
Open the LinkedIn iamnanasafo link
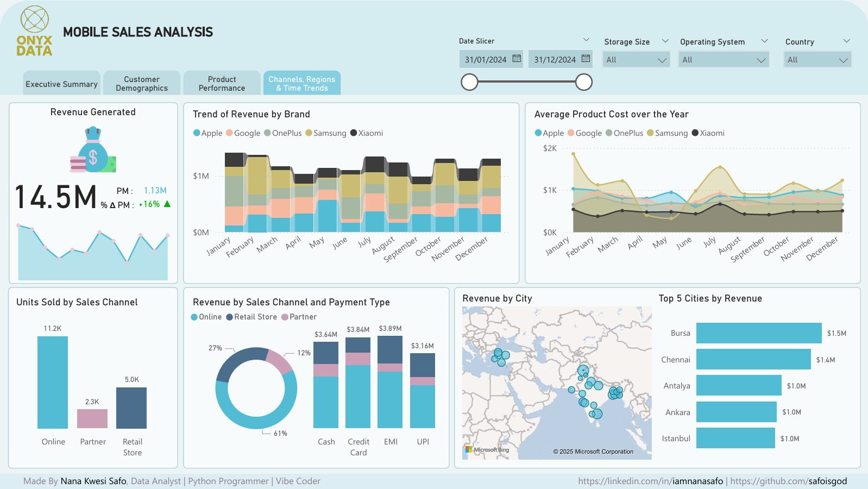651,481
